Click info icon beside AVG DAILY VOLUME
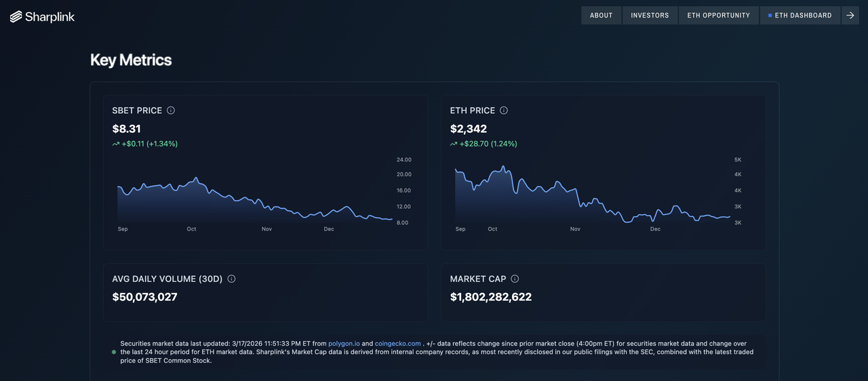 point(231,279)
